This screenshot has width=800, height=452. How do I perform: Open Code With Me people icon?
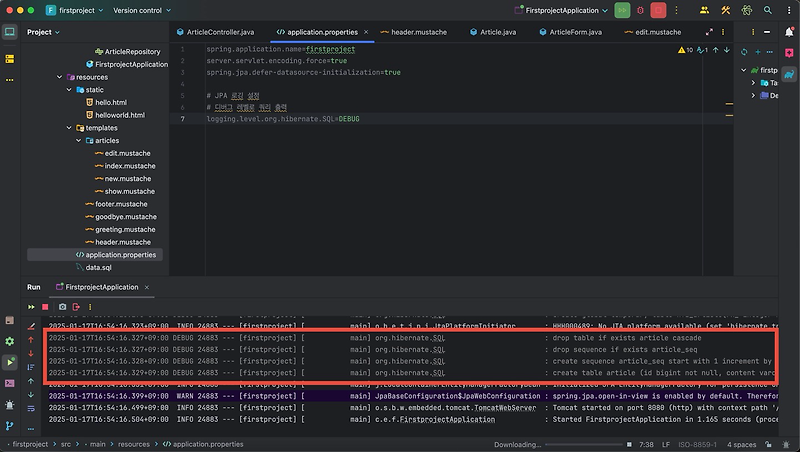point(704,10)
